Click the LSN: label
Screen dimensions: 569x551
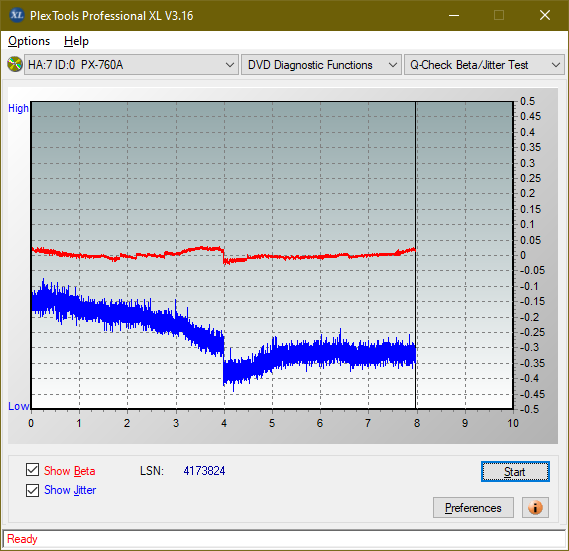(x=152, y=471)
